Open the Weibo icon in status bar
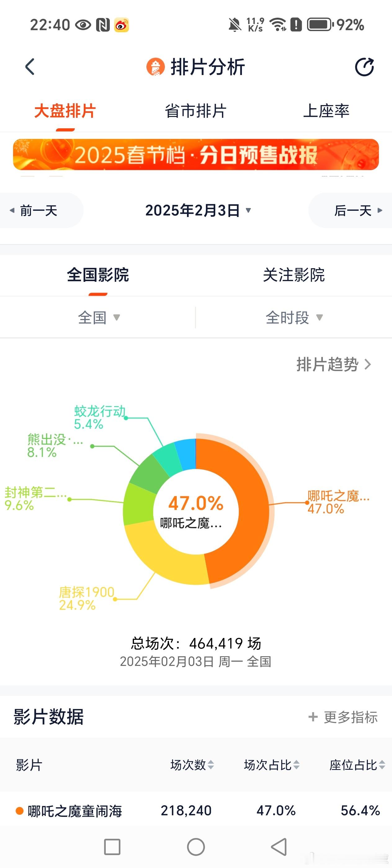 pyautogui.click(x=121, y=25)
